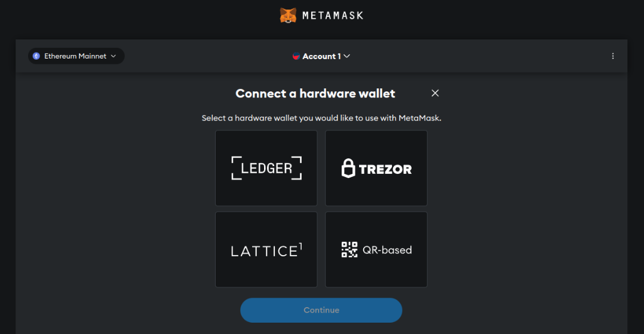Click the blue Continue button
Image resolution: width=644 pixels, height=334 pixels.
point(321,310)
